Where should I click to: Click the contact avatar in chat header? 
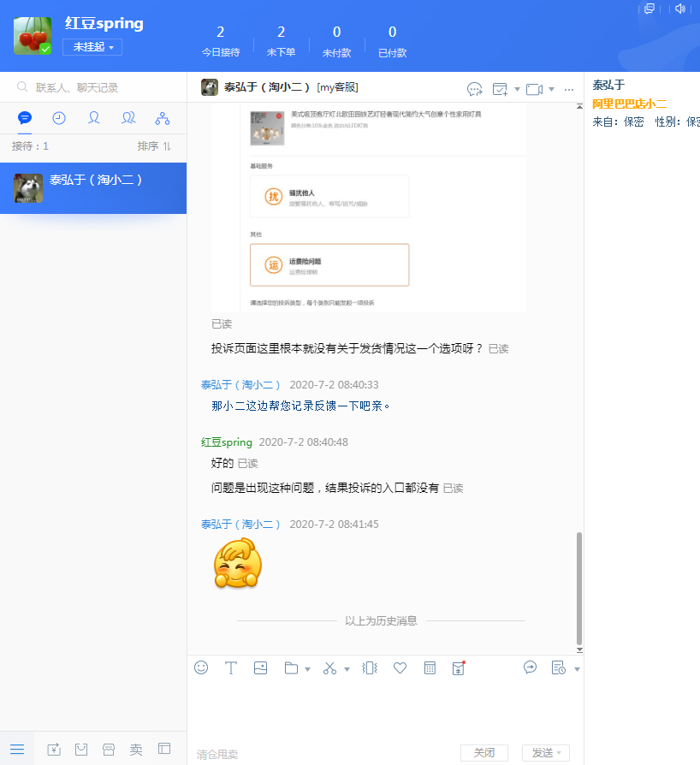point(210,87)
